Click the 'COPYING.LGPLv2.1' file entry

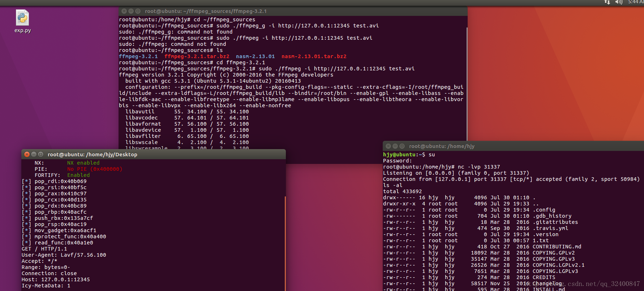click(559, 265)
